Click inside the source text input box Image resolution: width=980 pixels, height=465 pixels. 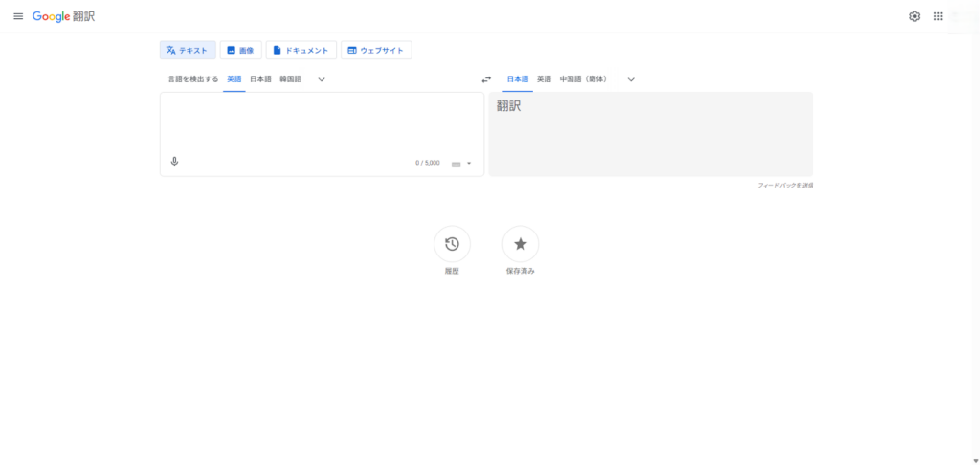322,122
